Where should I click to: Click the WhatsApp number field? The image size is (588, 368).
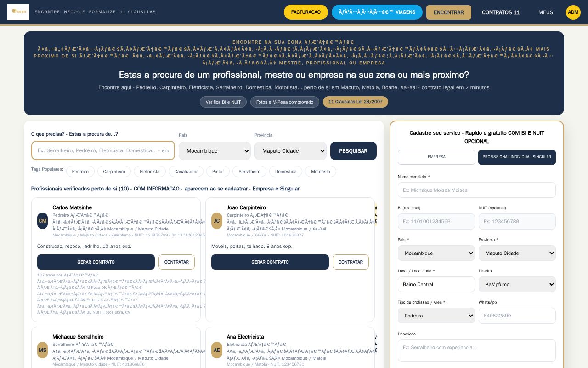point(517,316)
